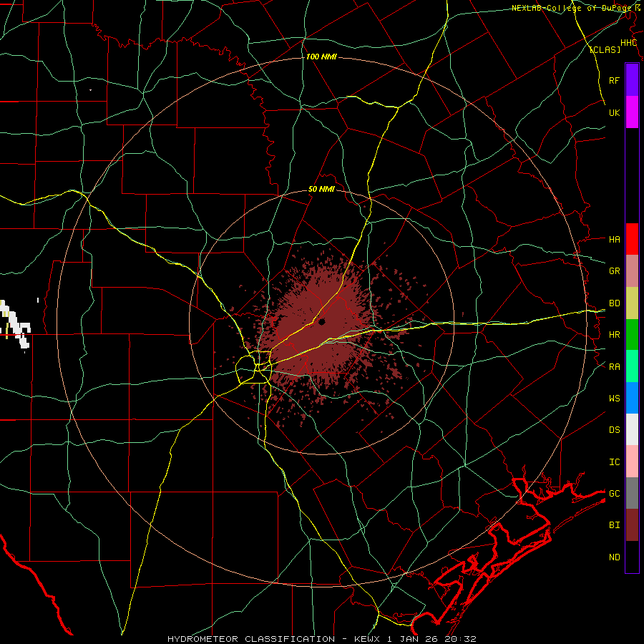This screenshot has height=644, width=644.
Task: Click the HHC product code text
Action: click(x=628, y=43)
